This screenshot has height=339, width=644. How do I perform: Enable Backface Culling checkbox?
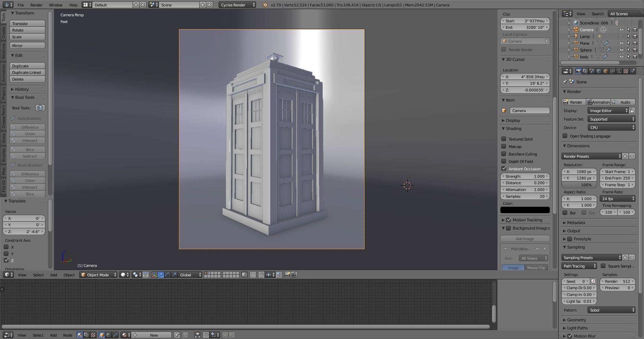504,154
